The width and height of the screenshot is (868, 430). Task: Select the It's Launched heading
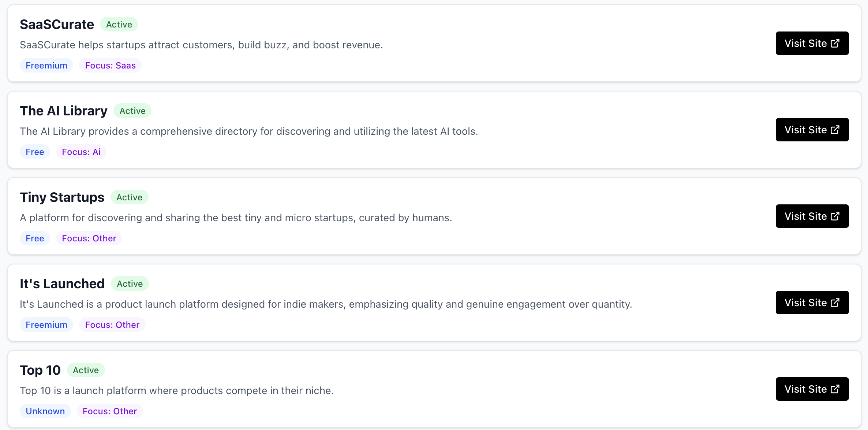point(62,284)
